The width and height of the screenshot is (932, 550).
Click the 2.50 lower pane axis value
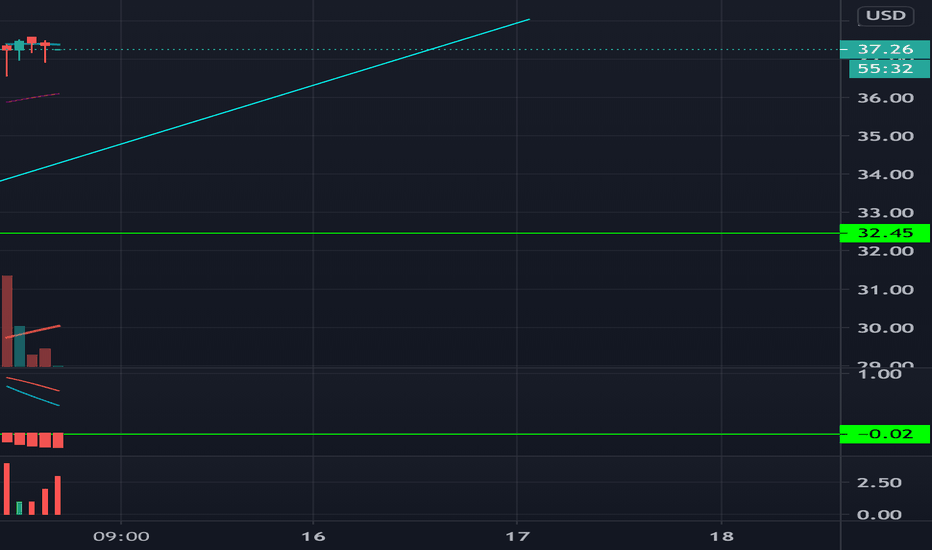click(879, 483)
